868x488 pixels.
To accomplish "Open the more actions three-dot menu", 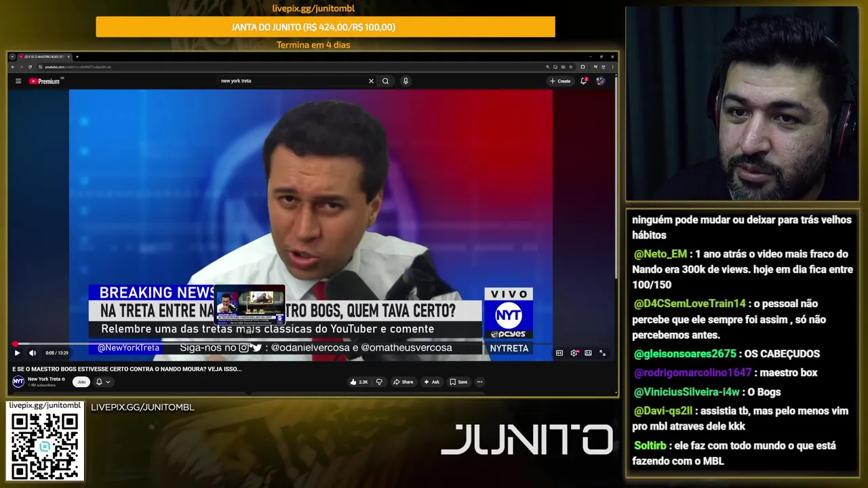I will [479, 382].
